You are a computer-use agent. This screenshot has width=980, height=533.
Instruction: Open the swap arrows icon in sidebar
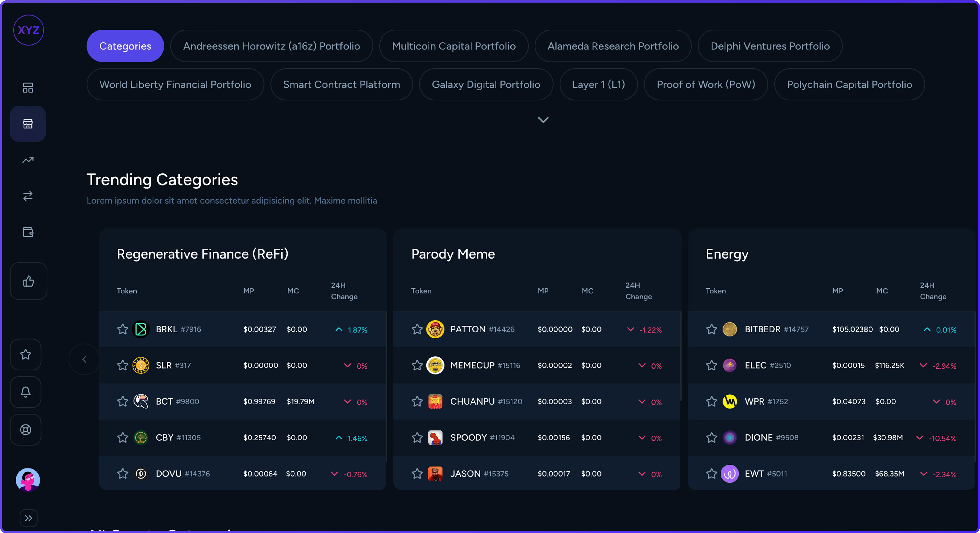click(x=28, y=196)
